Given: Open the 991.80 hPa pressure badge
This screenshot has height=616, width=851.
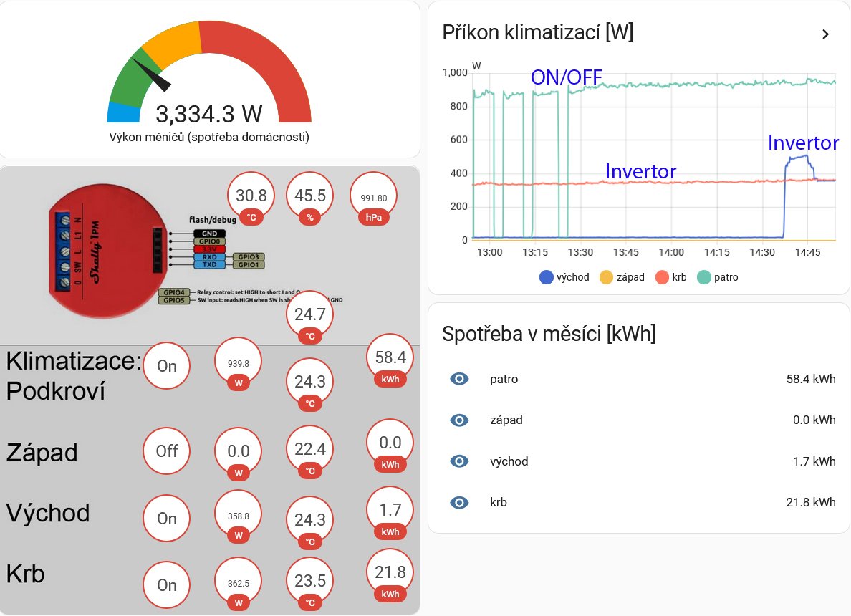Looking at the screenshot, I should coord(373,198).
